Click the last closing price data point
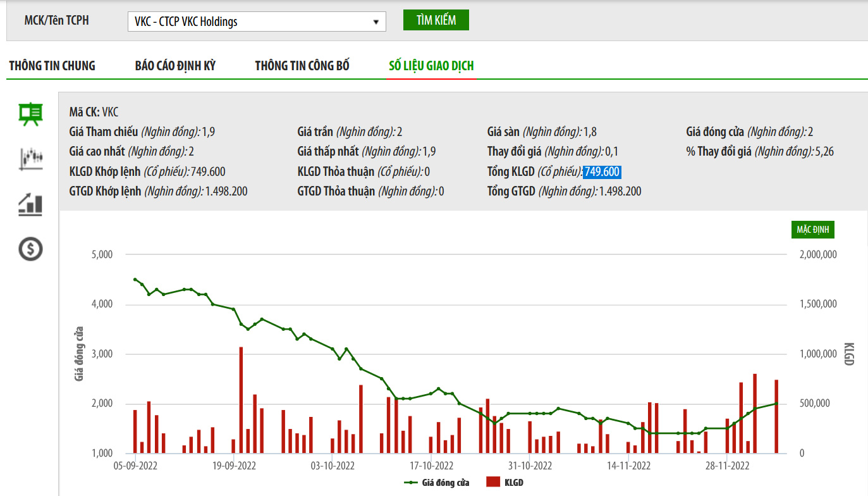 click(776, 404)
